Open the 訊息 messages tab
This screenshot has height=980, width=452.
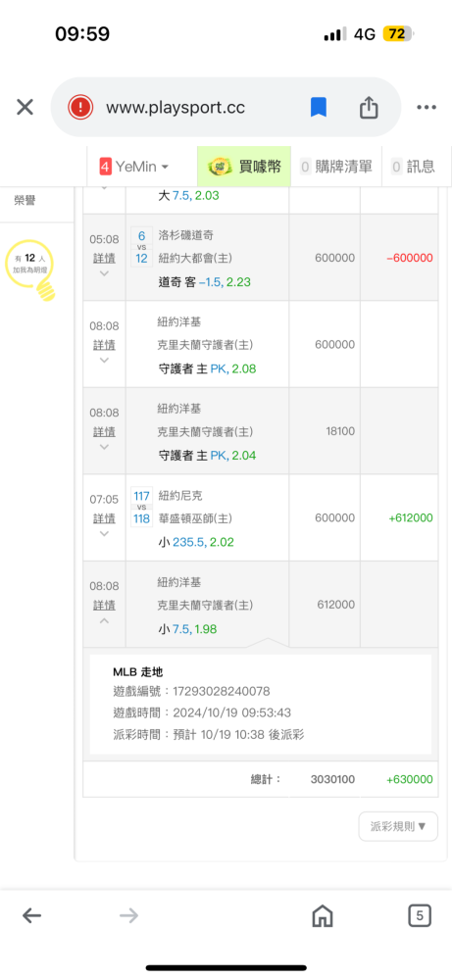[x=413, y=167]
